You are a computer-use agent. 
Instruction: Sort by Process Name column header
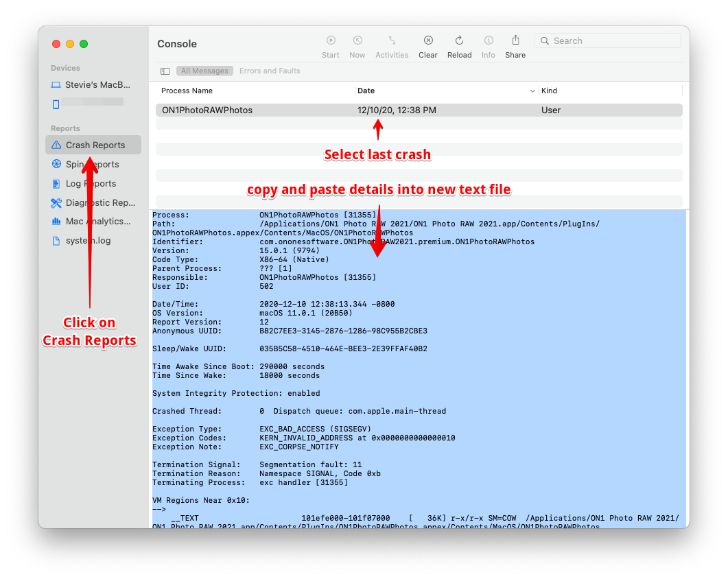click(x=187, y=91)
